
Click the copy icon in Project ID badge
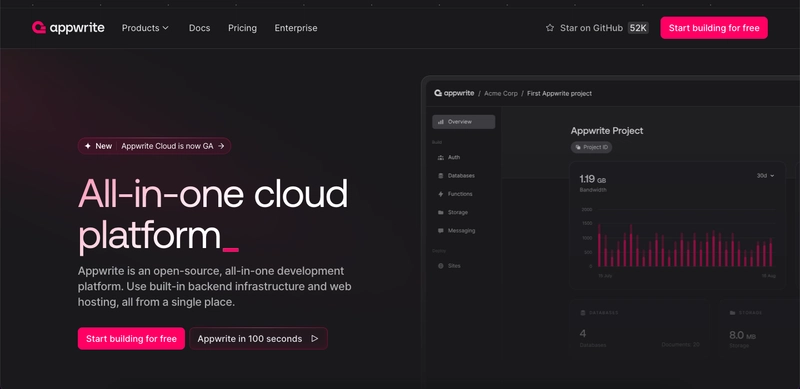[578, 147]
